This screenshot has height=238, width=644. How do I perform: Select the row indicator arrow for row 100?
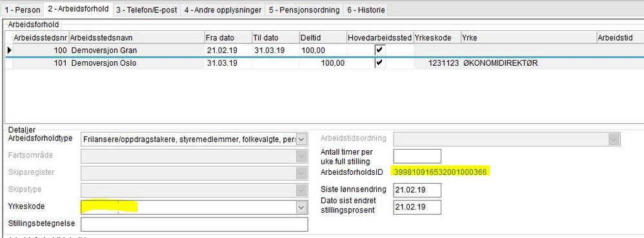pyautogui.click(x=9, y=50)
